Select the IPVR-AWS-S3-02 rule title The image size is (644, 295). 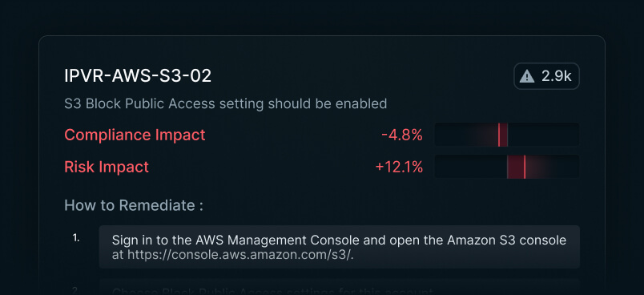(x=138, y=76)
